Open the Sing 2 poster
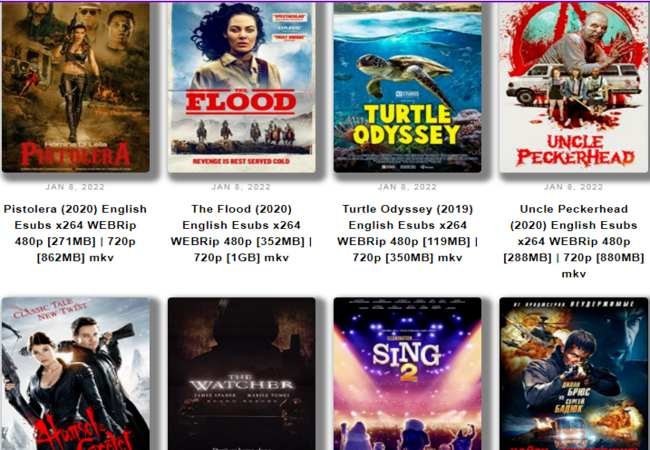The width and height of the screenshot is (650, 450). click(407, 374)
